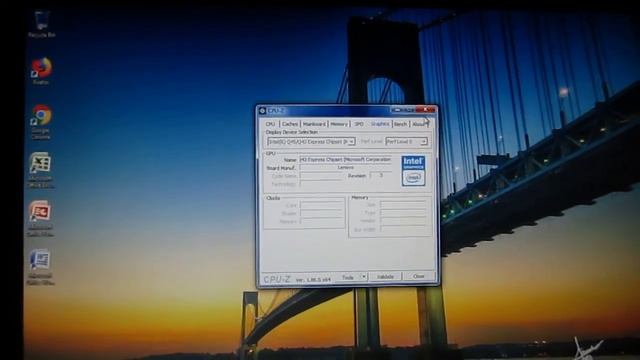Launch Firefox from the desktop
Viewport: 640px width, 360px height.
(x=41, y=71)
